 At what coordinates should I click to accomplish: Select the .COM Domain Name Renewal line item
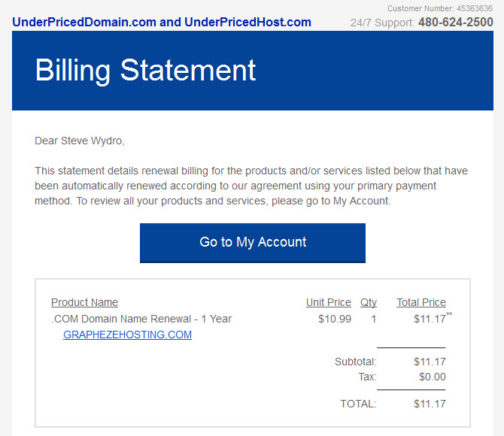point(141,319)
